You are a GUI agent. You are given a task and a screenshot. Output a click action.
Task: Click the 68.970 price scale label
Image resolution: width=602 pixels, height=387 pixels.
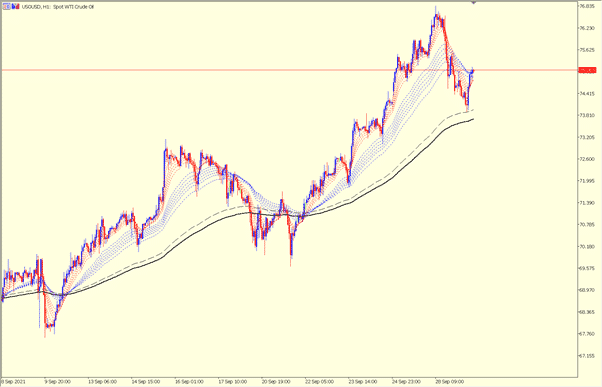[x=587, y=290]
